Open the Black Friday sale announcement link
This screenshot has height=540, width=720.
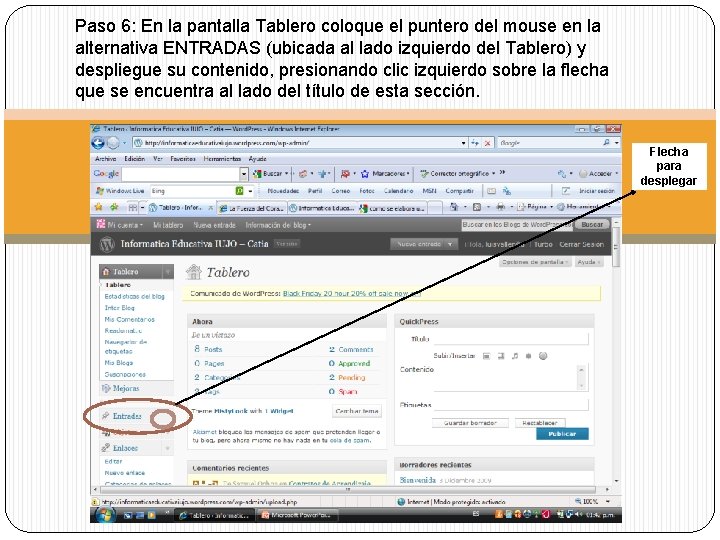[x=351, y=293]
